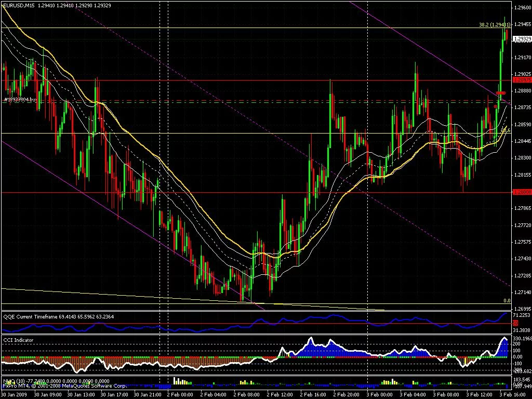Click the 1.27140 price scale value
This screenshot has width=532, height=399.
pos(523,292)
